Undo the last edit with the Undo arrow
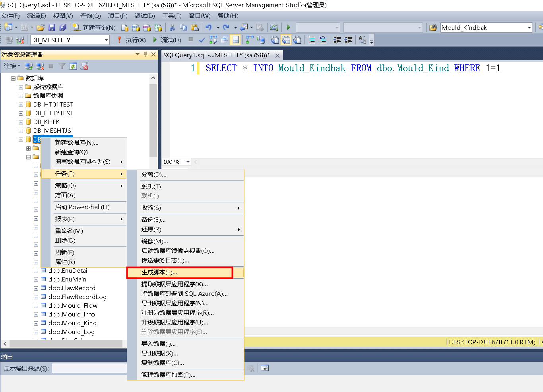Image resolution: width=543 pixels, height=392 pixels. click(x=209, y=27)
